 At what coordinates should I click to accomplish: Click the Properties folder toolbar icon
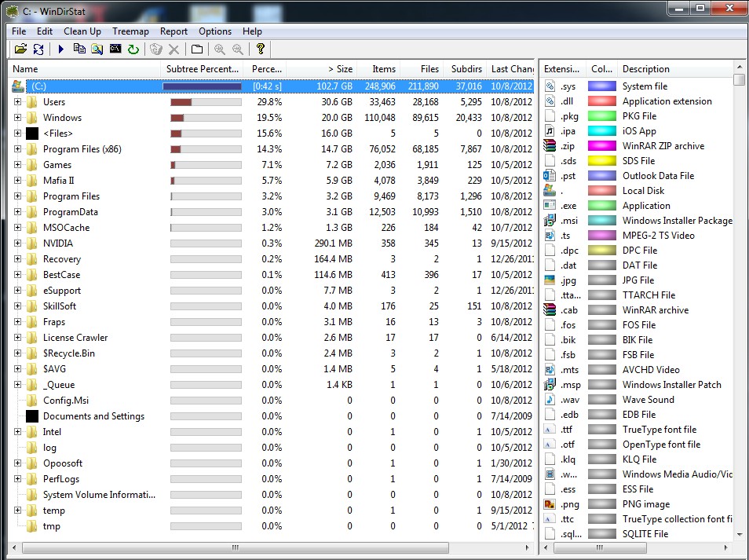pyautogui.click(x=197, y=49)
